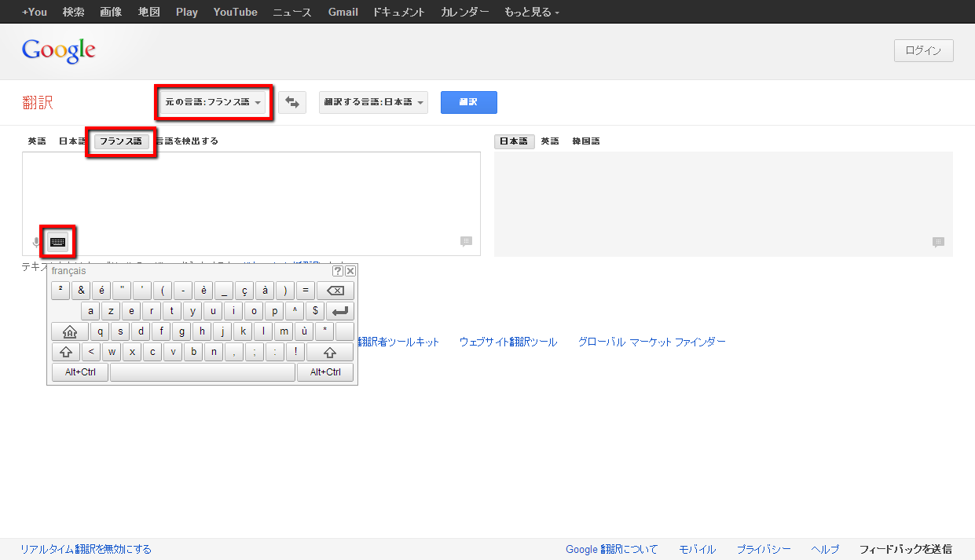
Task: Click the ^ key on virtual keyboard
Action: tap(295, 311)
